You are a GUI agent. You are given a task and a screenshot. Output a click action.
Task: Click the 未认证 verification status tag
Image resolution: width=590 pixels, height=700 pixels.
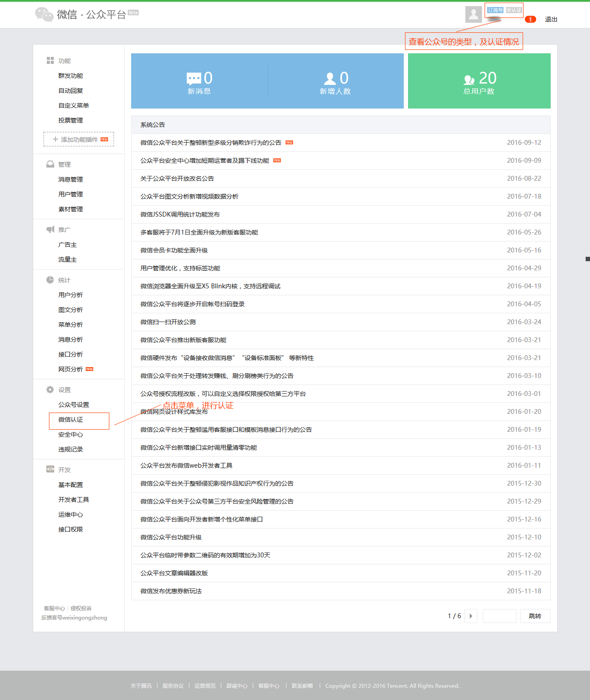pyautogui.click(x=514, y=10)
